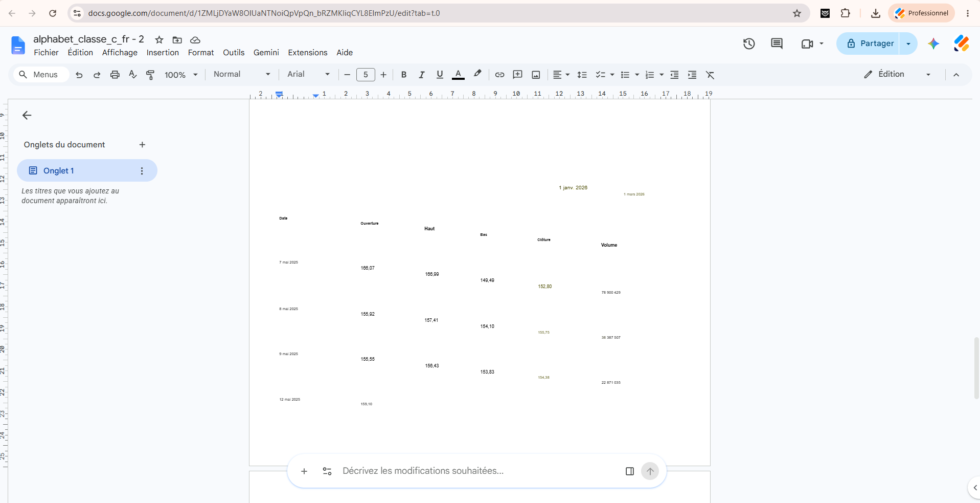Image resolution: width=980 pixels, height=503 pixels.
Task: Open Professionnel Chrome profile
Action: click(922, 13)
